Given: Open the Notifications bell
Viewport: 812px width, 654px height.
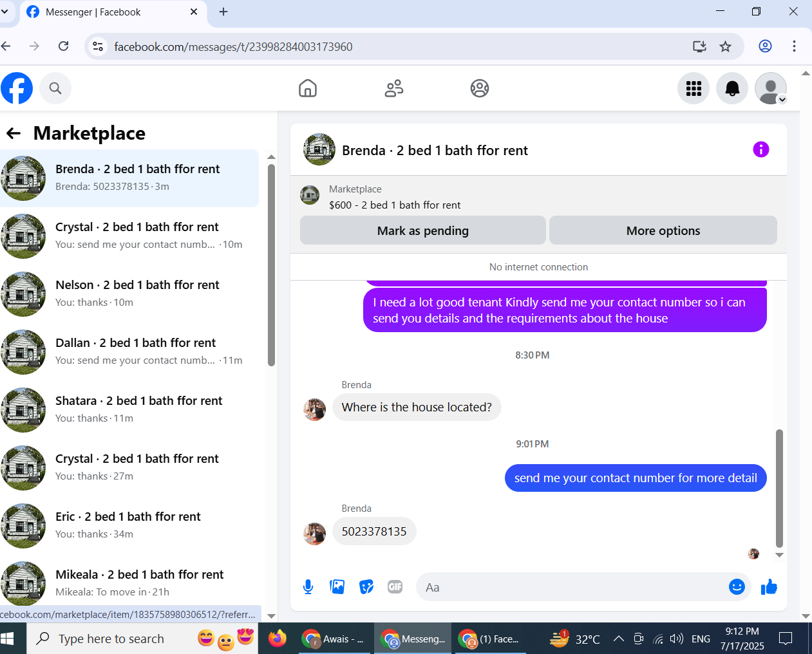Looking at the screenshot, I should click(732, 88).
